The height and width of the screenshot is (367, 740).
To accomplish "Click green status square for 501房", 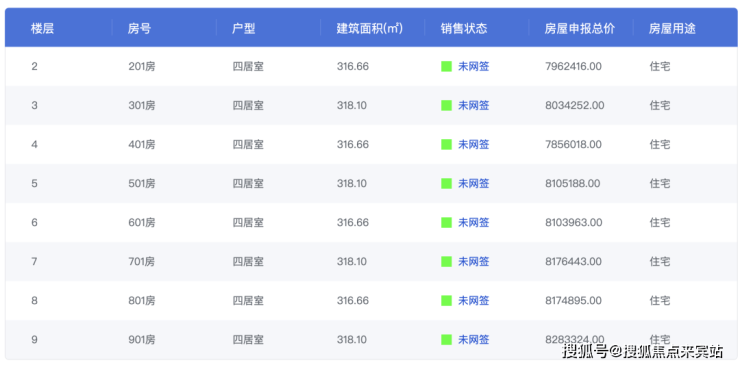I will (446, 184).
